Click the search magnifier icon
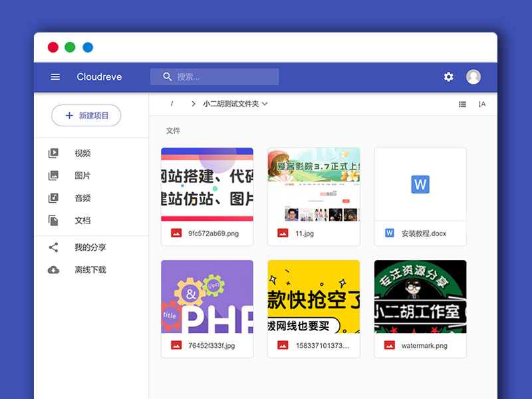The width and height of the screenshot is (532, 399). coord(168,76)
